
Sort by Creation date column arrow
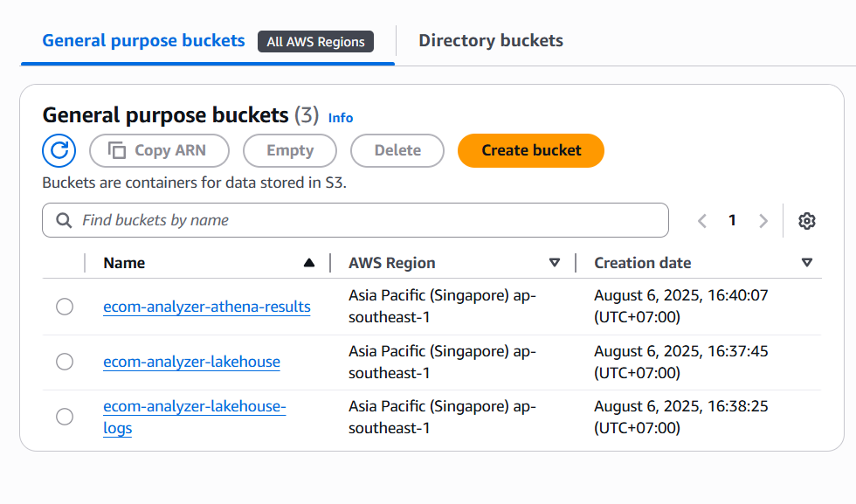[806, 263]
